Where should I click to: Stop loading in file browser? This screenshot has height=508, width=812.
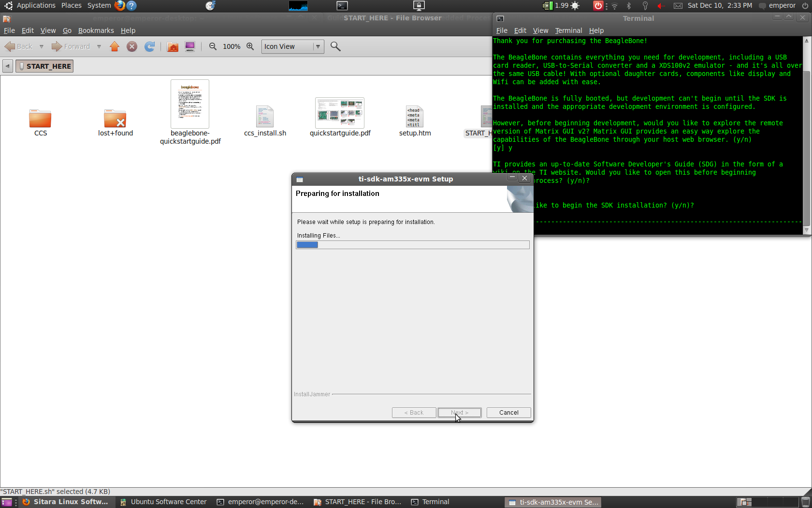coord(132,46)
